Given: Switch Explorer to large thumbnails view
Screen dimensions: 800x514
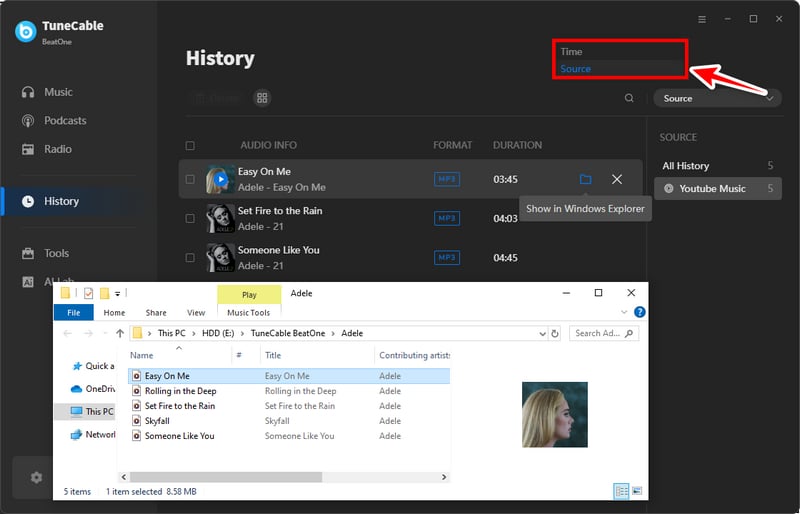Looking at the screenshot, I should coord(637,491).
